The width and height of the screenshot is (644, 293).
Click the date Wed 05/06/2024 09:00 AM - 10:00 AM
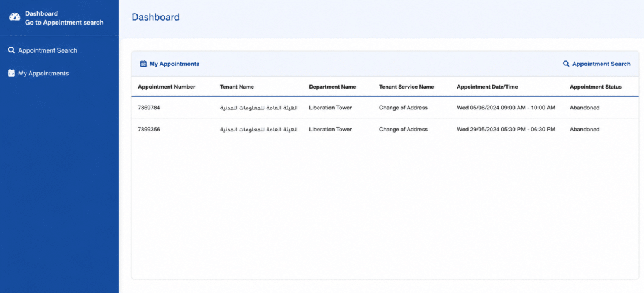point(506,108)
